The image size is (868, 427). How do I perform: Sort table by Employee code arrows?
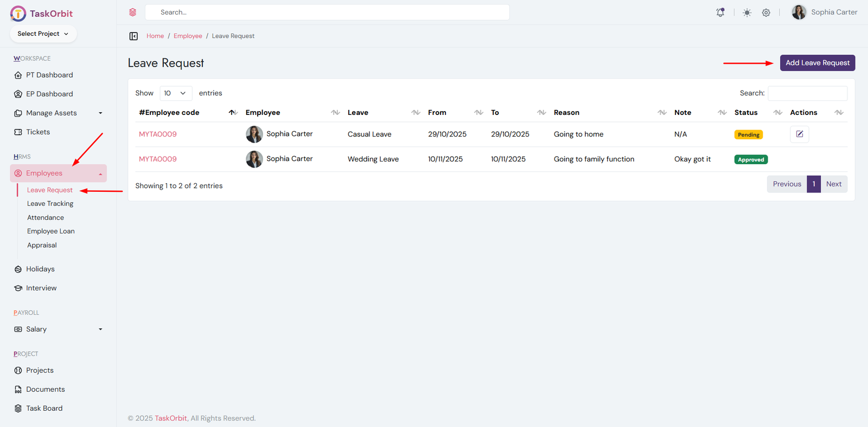click(x=233, y=112)
